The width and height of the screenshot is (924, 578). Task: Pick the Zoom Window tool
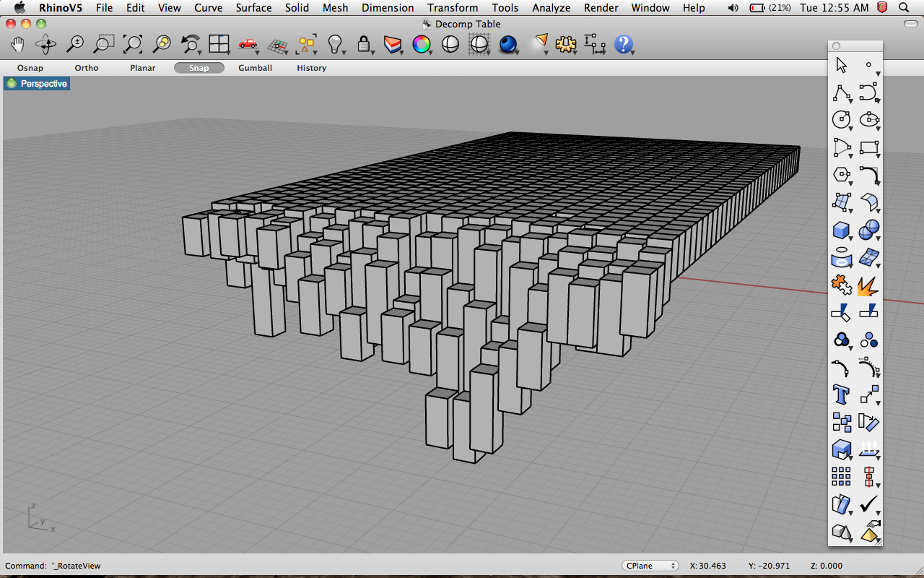[x=104, y=44]
